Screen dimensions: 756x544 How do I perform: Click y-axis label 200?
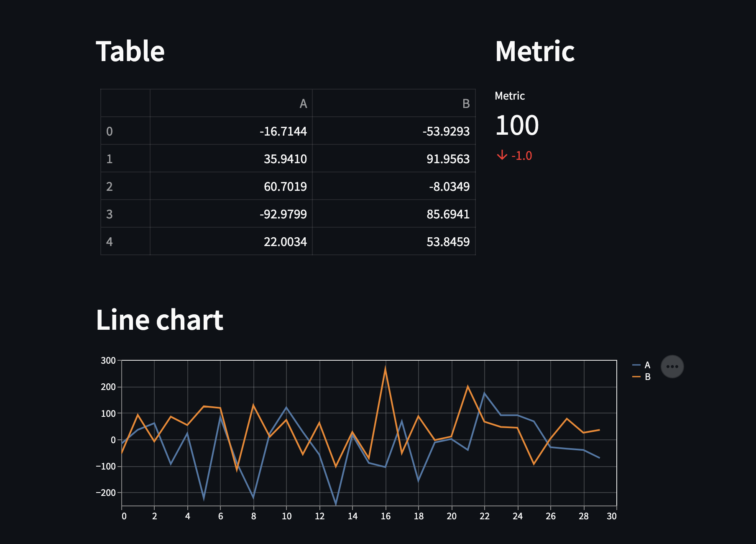coord(108,387)
